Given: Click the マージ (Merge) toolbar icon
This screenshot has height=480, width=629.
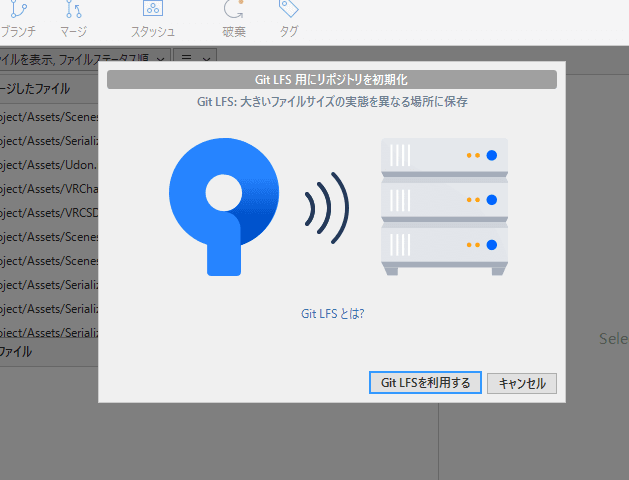Looking at the screenshot, I should (x=73, y=12).
